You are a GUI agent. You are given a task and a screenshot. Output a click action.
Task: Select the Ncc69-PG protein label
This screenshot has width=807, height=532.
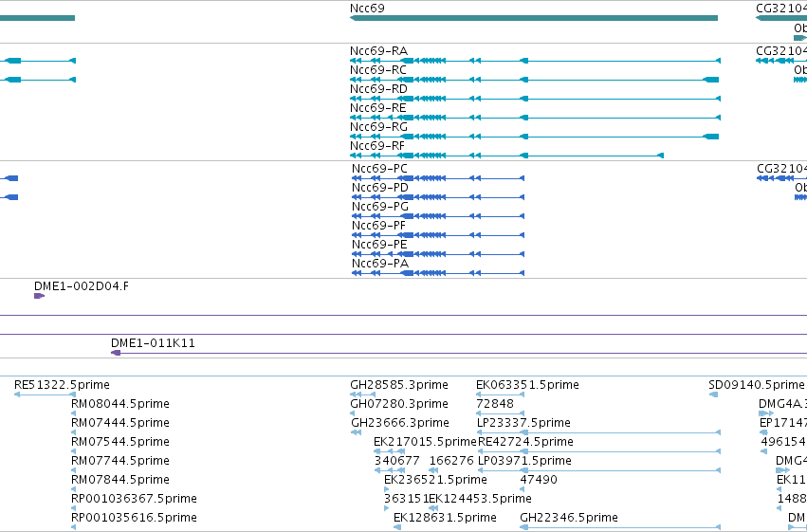[x=380, y=207]
